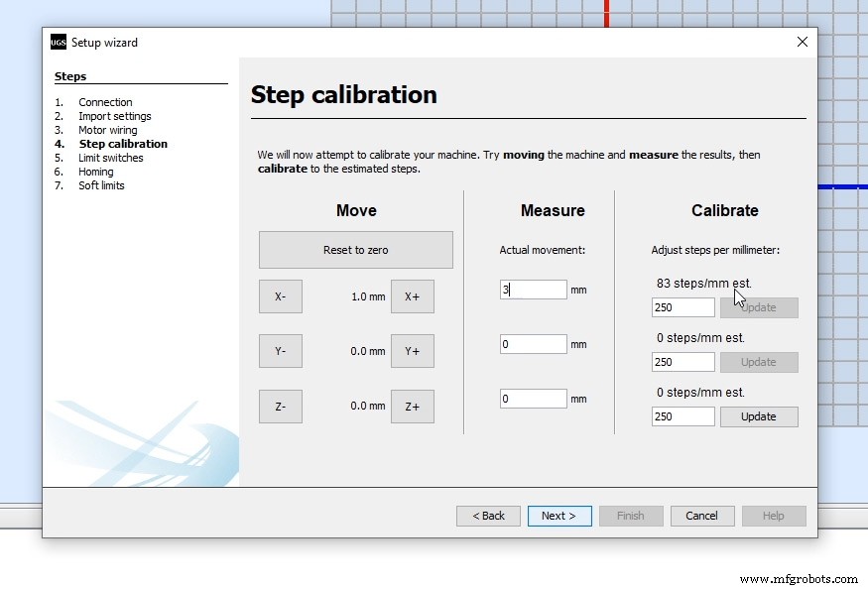Move Y axis positive with Y+
868x589 pixels.
pyautogui.click(x=412, y=351)
